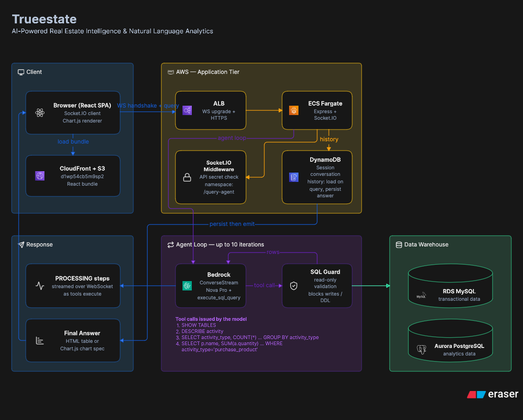Click the 'ECS Fargate' node title
Image resolution: width=523 pixels, height=420 pixels.
[x=325, y=103]
